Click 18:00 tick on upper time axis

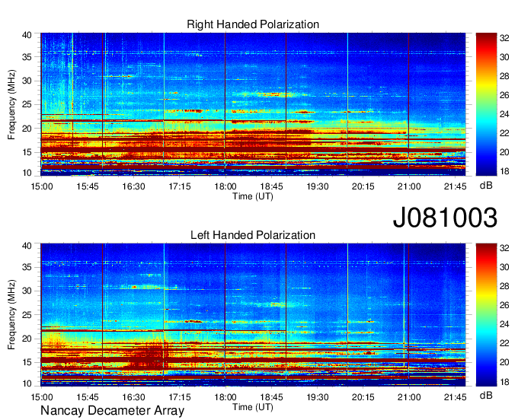(x=225, y=186)
